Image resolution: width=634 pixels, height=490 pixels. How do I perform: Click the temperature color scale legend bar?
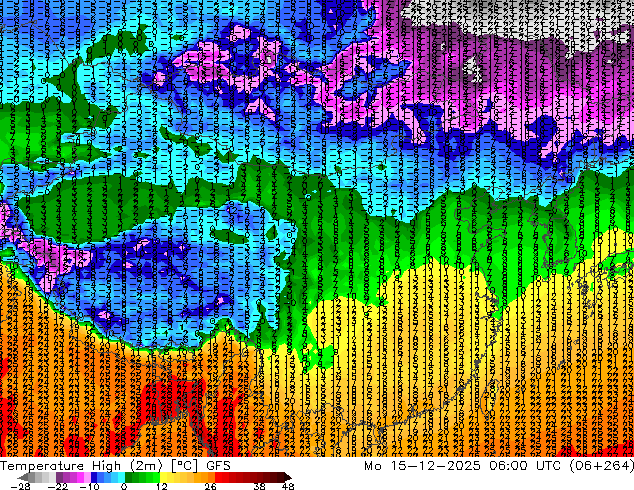(x=154, y=477)
